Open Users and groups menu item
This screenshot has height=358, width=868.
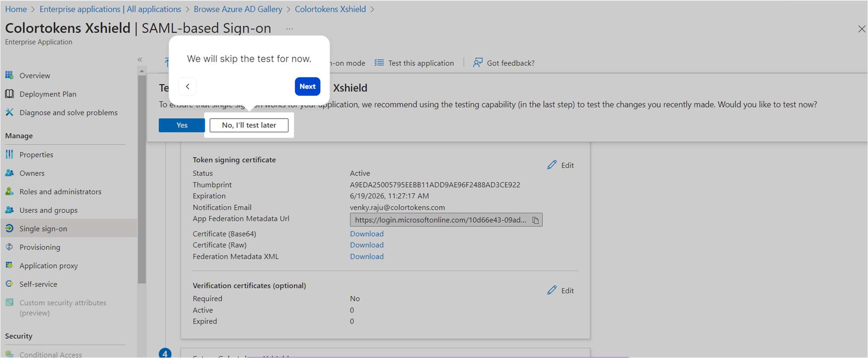(48, 210)
